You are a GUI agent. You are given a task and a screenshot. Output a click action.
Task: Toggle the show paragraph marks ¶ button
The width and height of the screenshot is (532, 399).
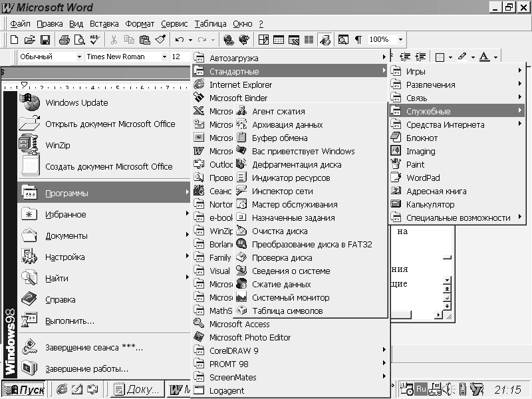tap(358, 40)
